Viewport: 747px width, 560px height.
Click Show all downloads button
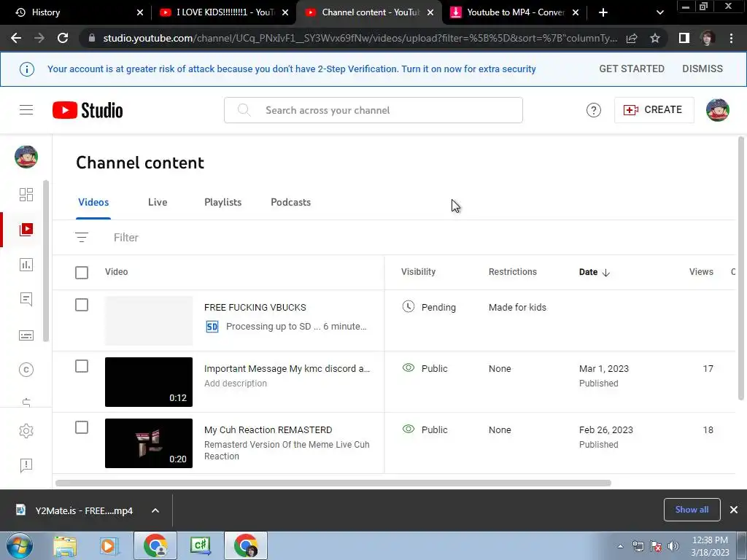tap(692, 510)
